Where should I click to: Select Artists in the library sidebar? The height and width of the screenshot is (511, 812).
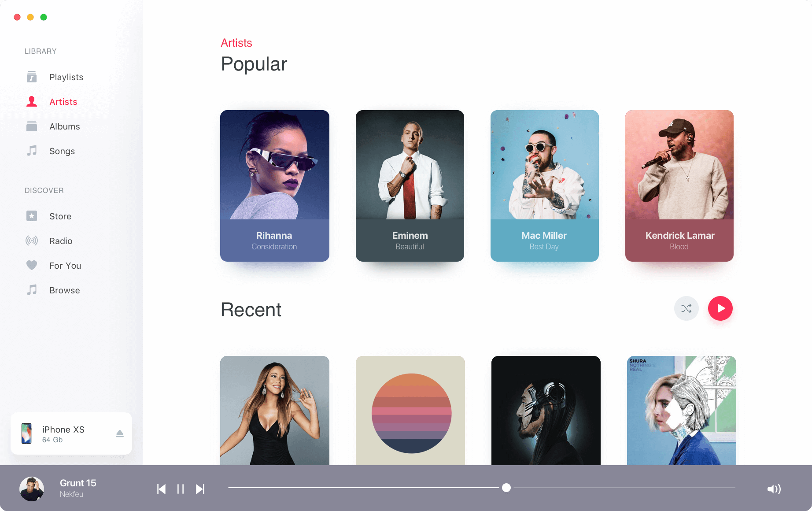[x=63, y=102]
